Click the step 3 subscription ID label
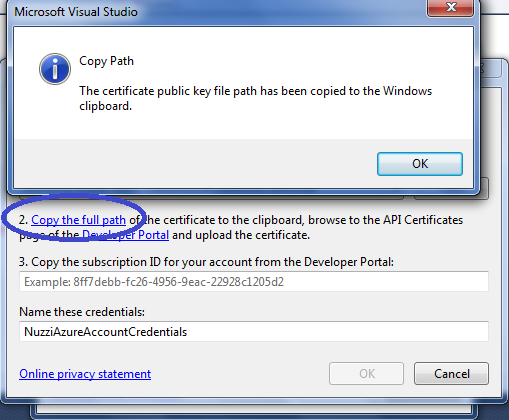This screenshot has height=420, width=509. point(206,262)
